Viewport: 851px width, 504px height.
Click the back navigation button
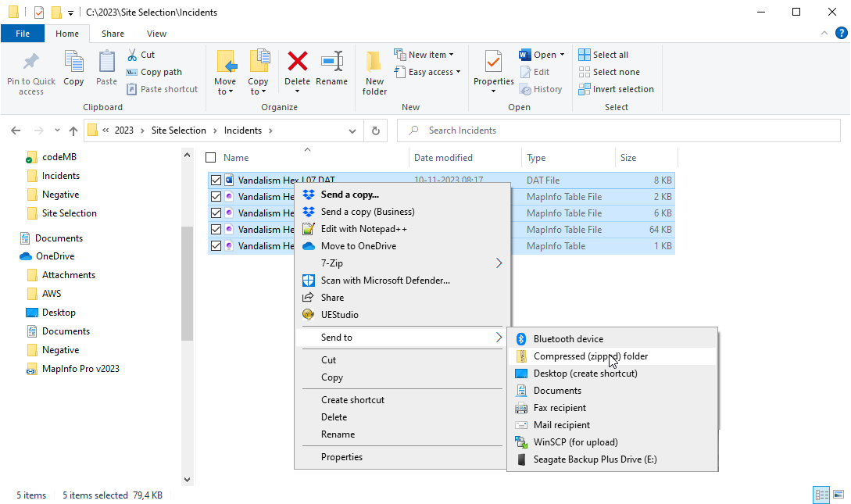pyautogui.click(x=16, y=130)
